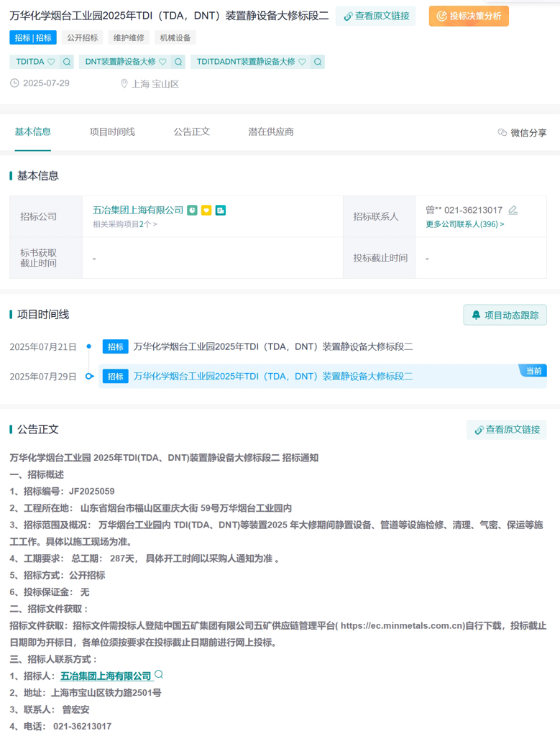Favorite the TDITDADNT装置静设备大修 tag
This screenshot has width=560, height=736.
point(303,62)
